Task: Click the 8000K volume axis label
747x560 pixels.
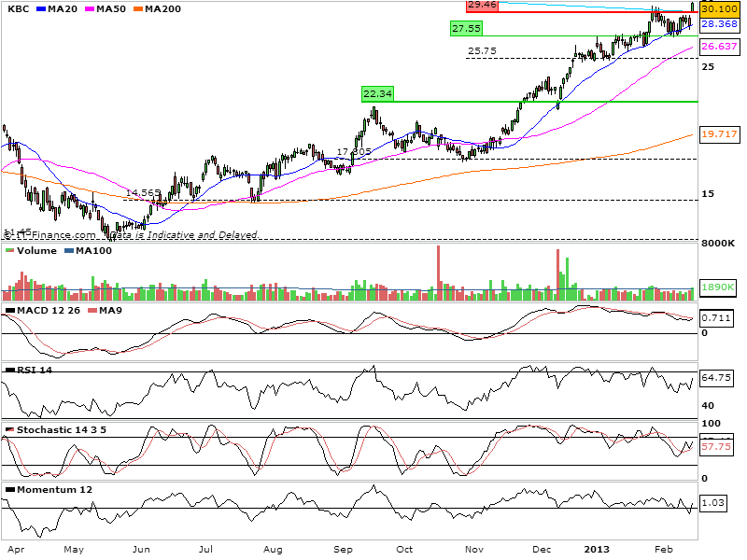Action: pyautogui.click(x=718, y=244)
